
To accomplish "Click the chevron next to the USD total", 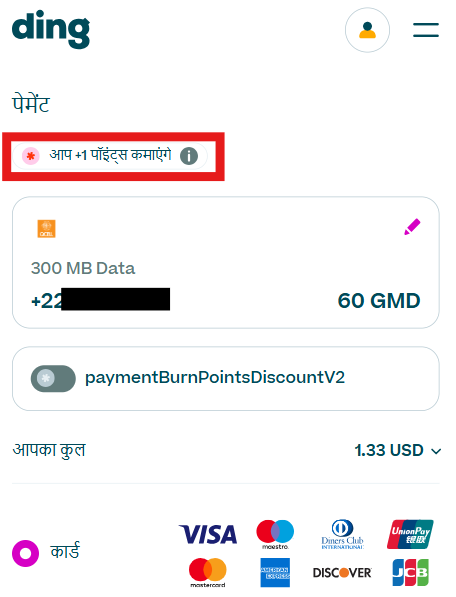I will tap(436, 452).
